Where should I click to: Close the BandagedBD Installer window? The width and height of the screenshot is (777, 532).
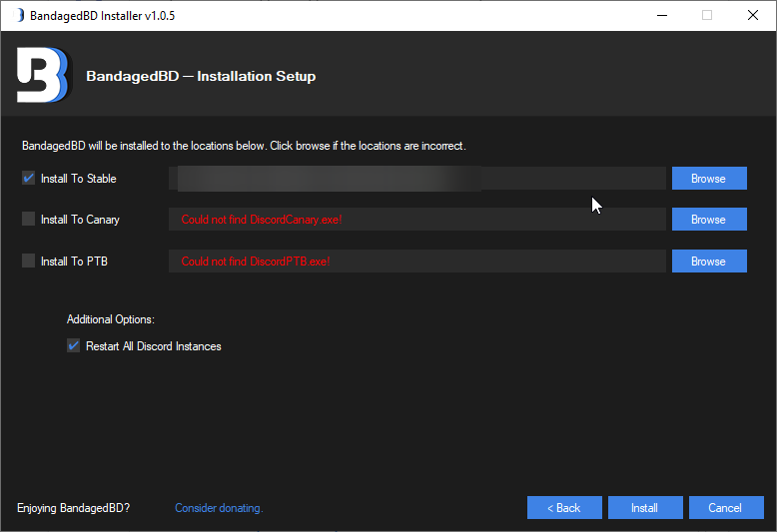(753, 16)
